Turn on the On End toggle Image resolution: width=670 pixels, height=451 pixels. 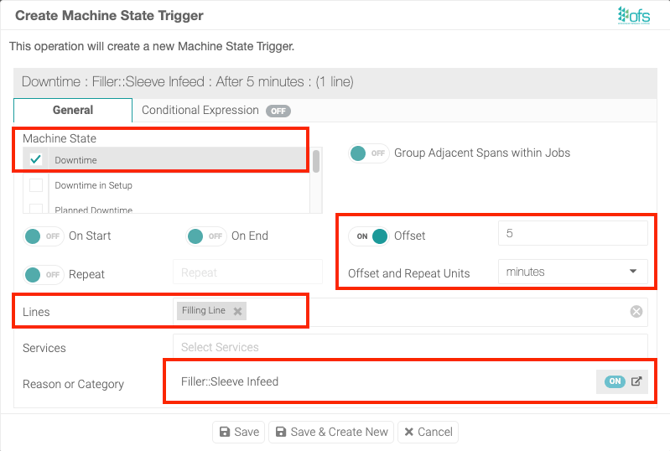205,237
